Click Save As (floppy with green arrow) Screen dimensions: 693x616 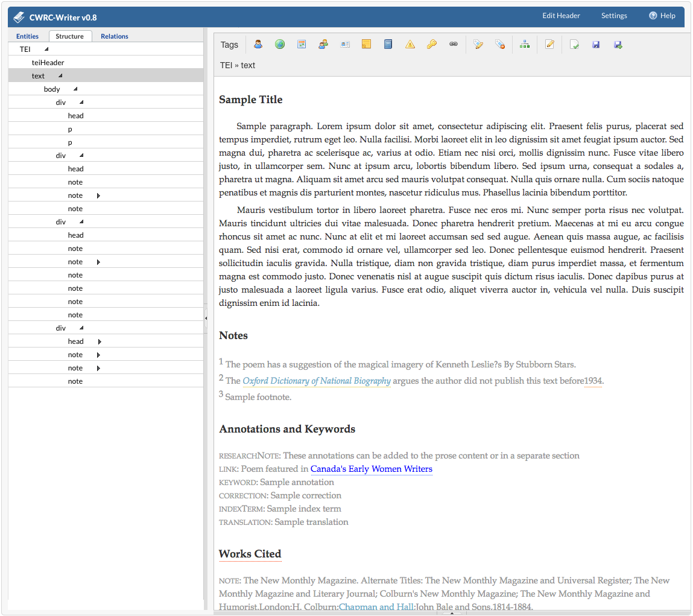(x=618, y=44)
